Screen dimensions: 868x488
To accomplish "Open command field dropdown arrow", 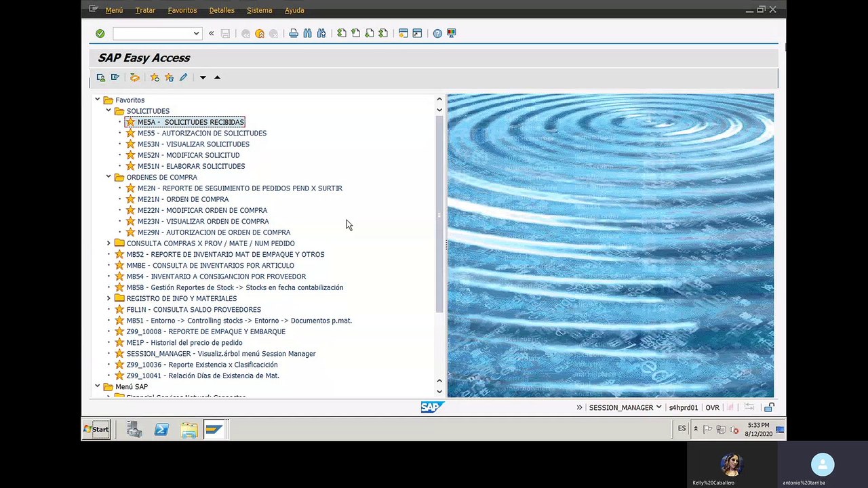I will tap(196, 33).
